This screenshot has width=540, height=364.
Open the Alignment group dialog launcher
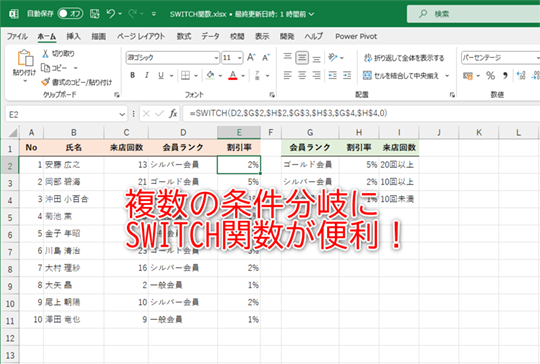452,94
